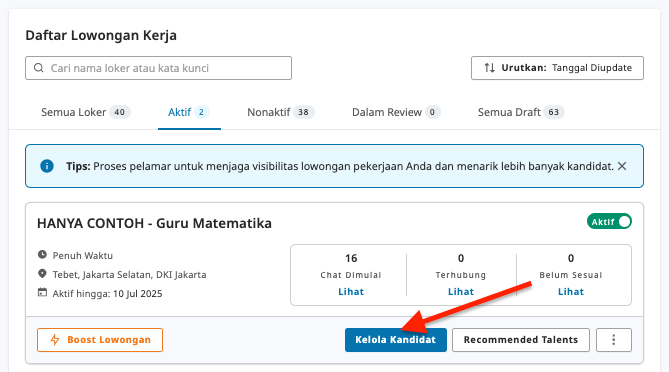The height and width of the screenshot is (372, 669).
Task: Click Lihat under Chat Dimulai
Action: point(351,292)
